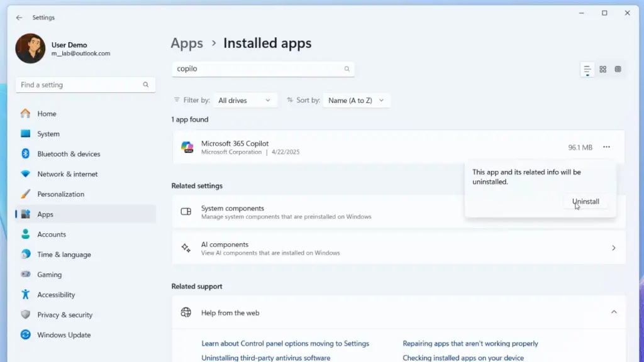Switch to list view layout icon
The image size is (644, 362).
(x=587, y=69)
